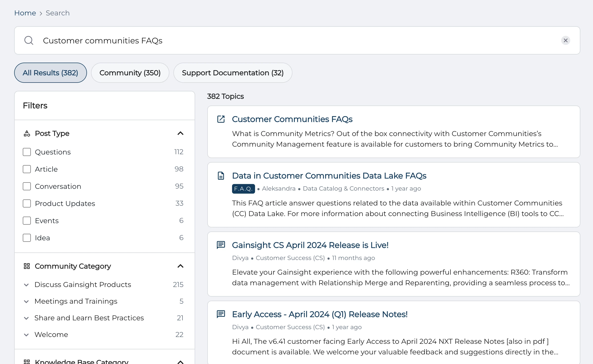Click Customer Success (CS) on the Early Access result
This screenshot has width=593, height=364.
point(290,327)
